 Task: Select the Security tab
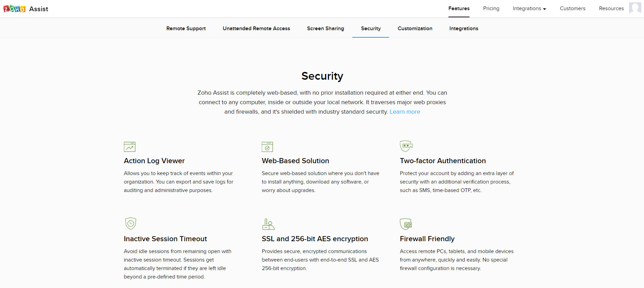tap(371, 28)
